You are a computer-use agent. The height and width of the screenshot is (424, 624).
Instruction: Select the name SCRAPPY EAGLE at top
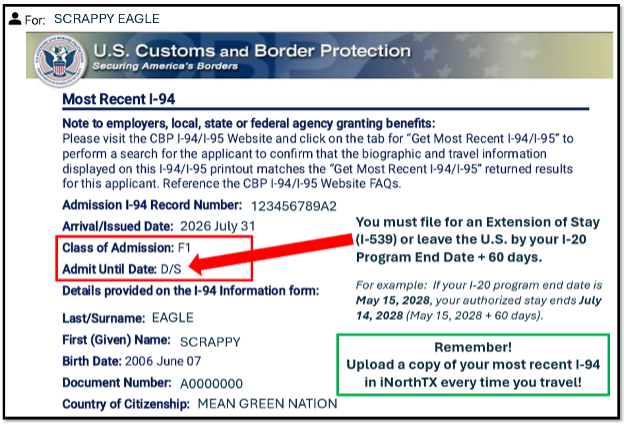(x=107, y=19)
